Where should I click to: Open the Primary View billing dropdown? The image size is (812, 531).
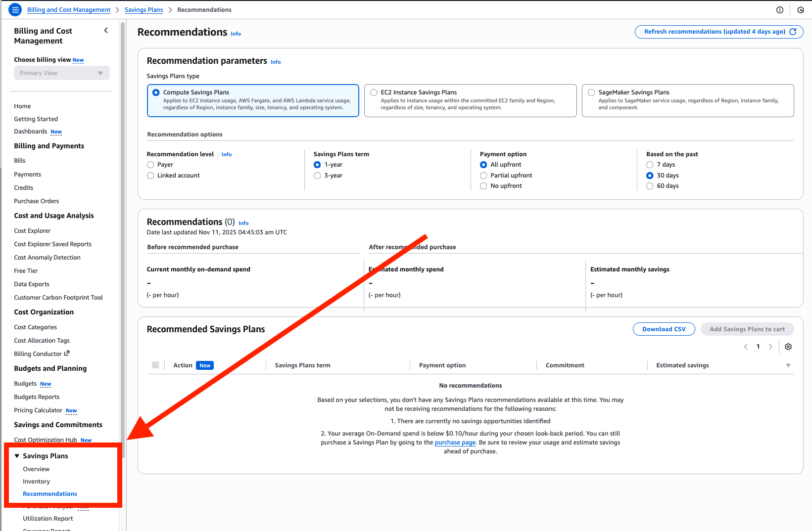point(61,73)
